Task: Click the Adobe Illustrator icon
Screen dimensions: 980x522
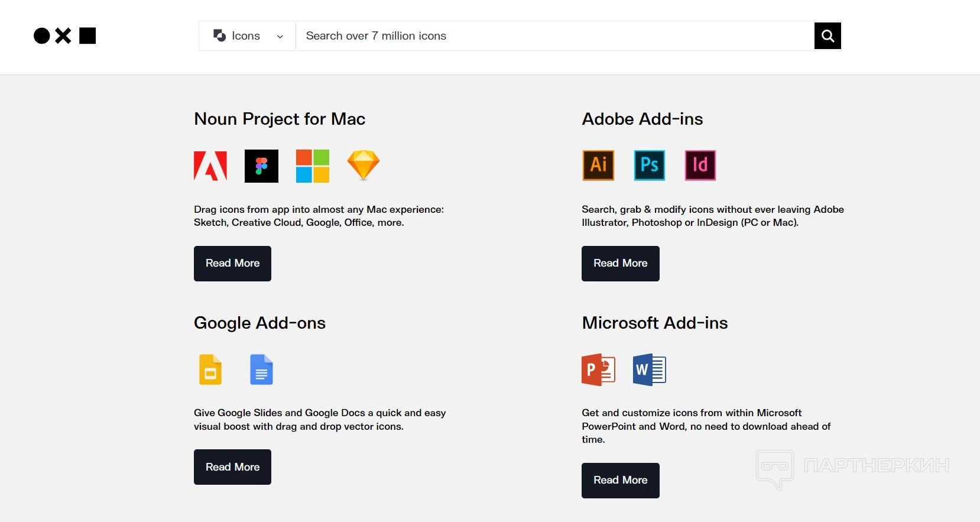Action: 598,165
